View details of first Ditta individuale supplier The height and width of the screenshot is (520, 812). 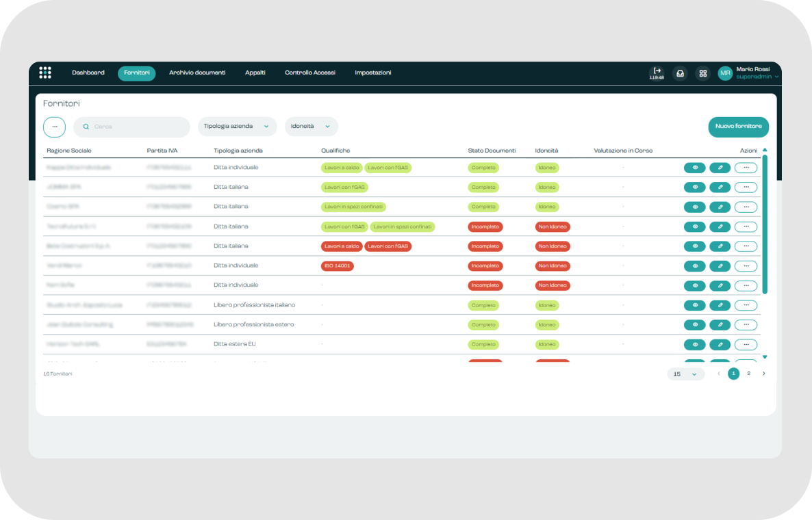tap(694, 168)
